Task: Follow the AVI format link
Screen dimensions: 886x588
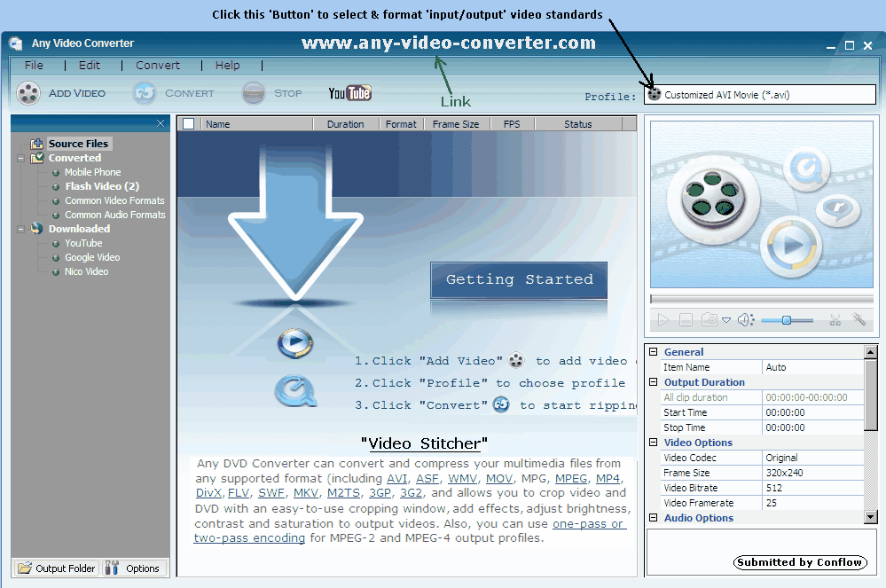Action: click(x=396, y=478)
